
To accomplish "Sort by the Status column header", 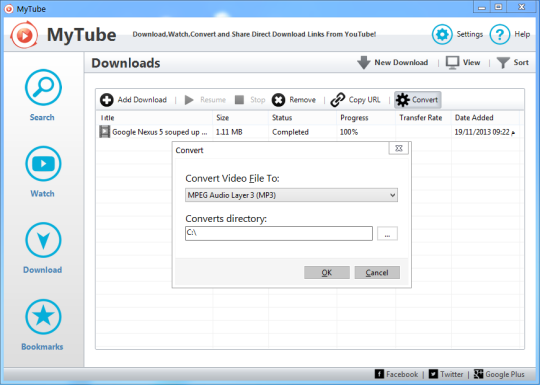I will click(x=302, y=118).
